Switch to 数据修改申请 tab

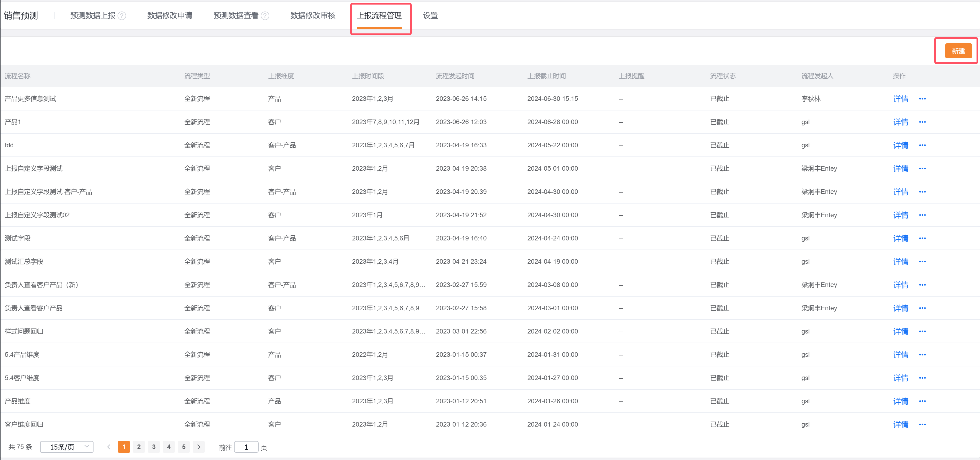[x=170, y=16]
